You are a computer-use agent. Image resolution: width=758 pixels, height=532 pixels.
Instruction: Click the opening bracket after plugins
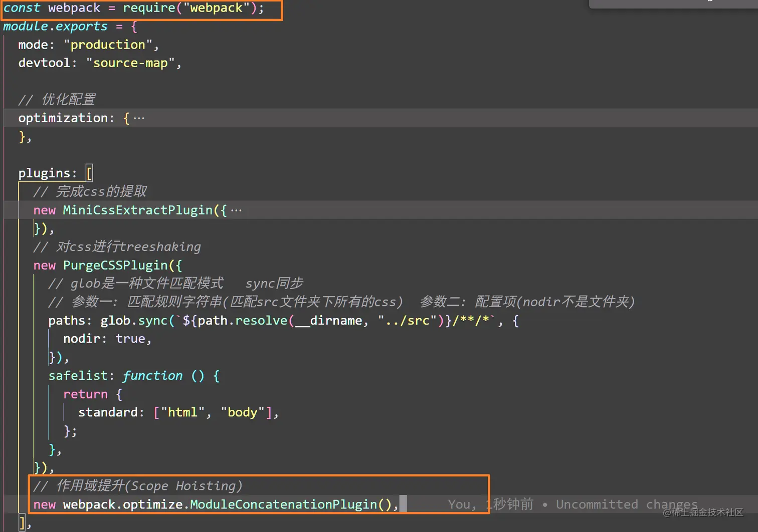[89, 173]
